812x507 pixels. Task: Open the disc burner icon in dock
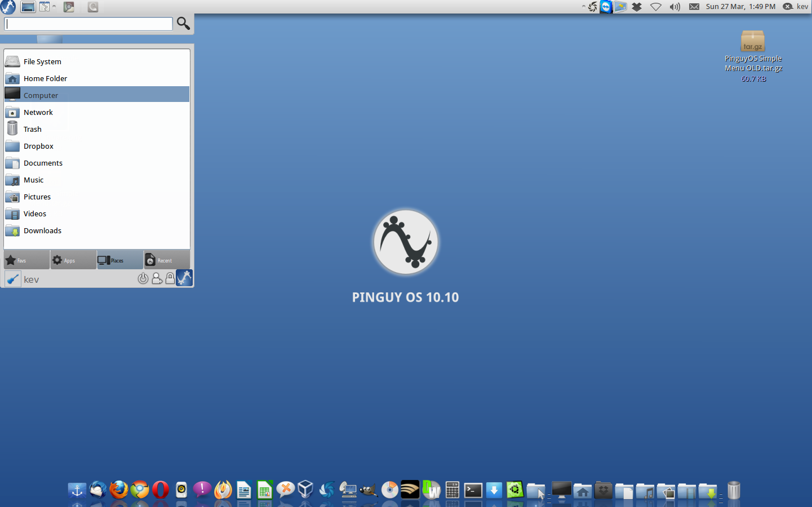pos(390,490)
